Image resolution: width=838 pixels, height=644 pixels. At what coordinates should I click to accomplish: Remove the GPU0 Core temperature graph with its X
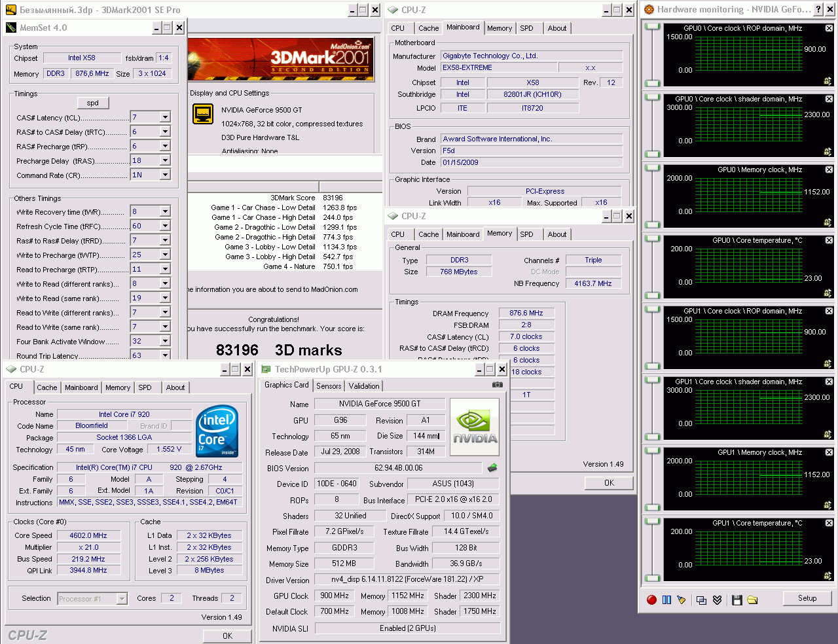coord(829,240)
